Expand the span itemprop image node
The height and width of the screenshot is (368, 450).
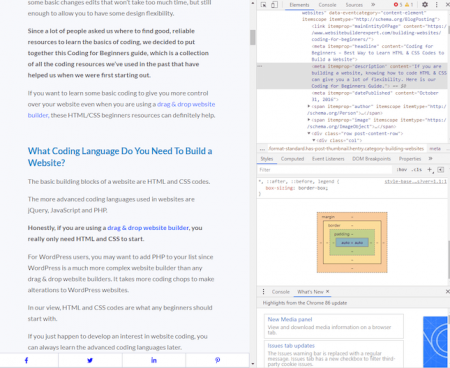(309, 120)
